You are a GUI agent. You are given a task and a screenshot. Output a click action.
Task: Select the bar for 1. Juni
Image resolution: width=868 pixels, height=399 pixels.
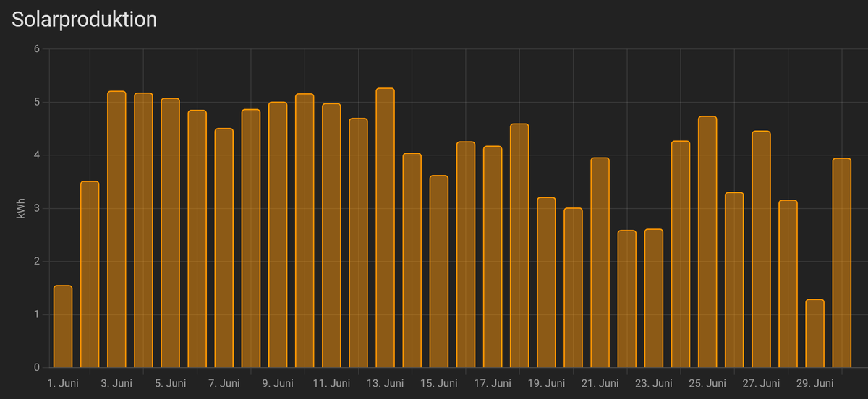63,327
